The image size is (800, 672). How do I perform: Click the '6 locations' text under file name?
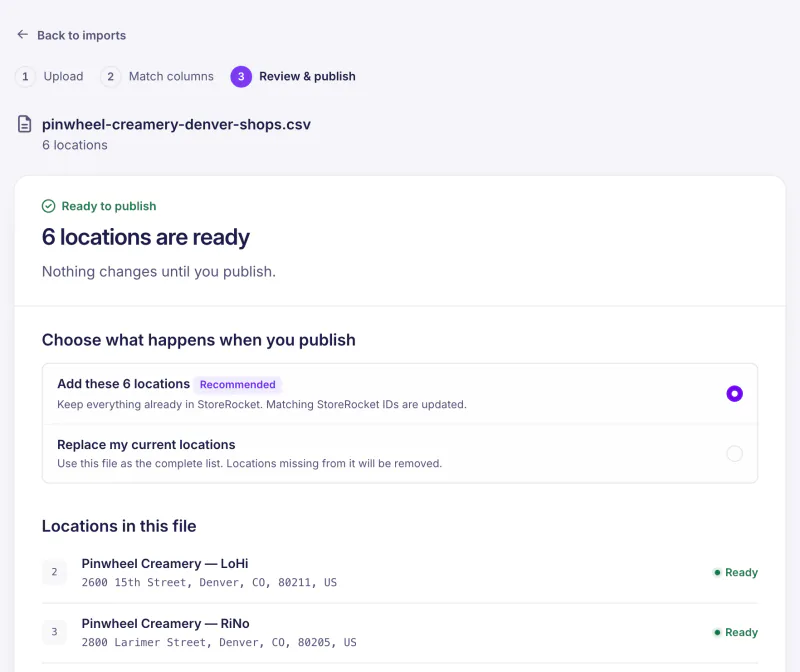click(74, 145)
